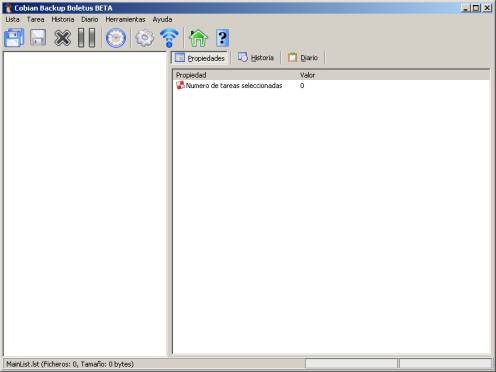Image resolution: width=496 pixels, height=372 pixels.
Task: Open the Diario menu in menu bar
Action: pos(90,20)
